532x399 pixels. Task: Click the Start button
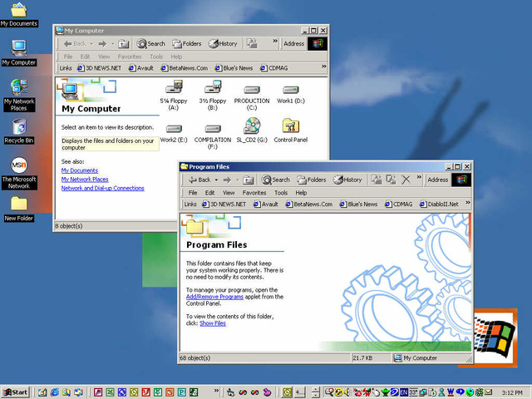click(15, 392)
